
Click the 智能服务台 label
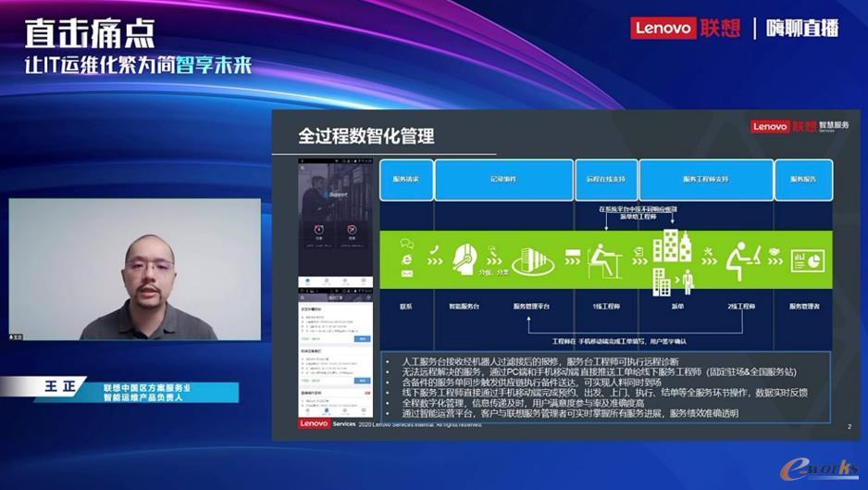[x=464, y=306]
